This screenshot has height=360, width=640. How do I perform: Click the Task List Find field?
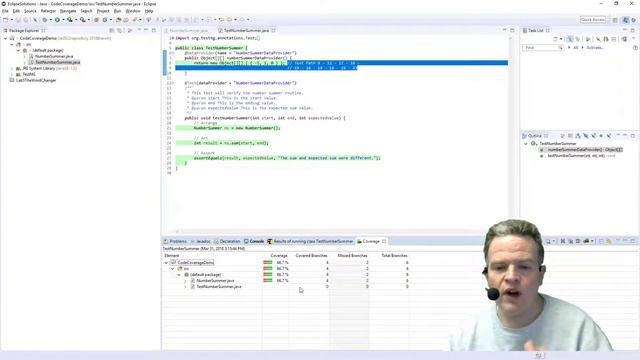coord(542,48)
